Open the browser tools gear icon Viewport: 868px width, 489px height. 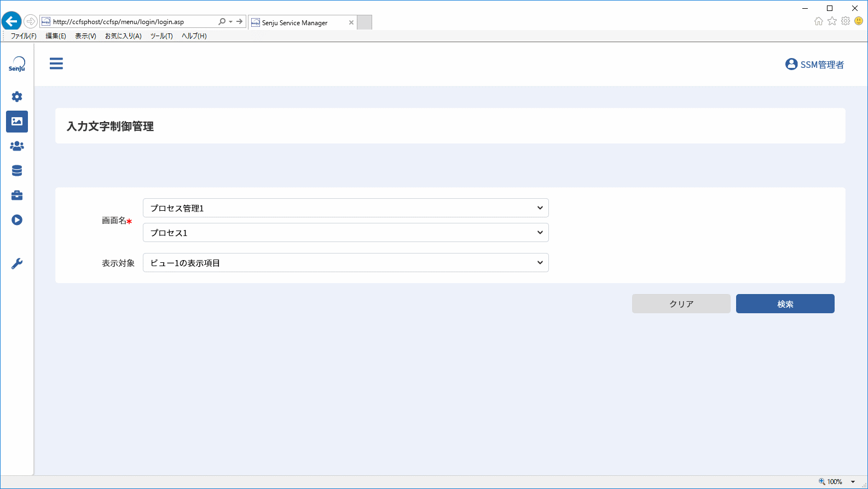846,21
